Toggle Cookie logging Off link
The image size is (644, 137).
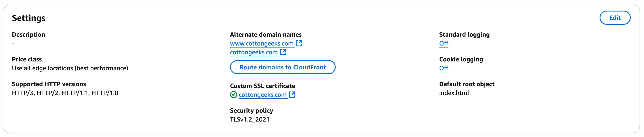pos(444,68)
